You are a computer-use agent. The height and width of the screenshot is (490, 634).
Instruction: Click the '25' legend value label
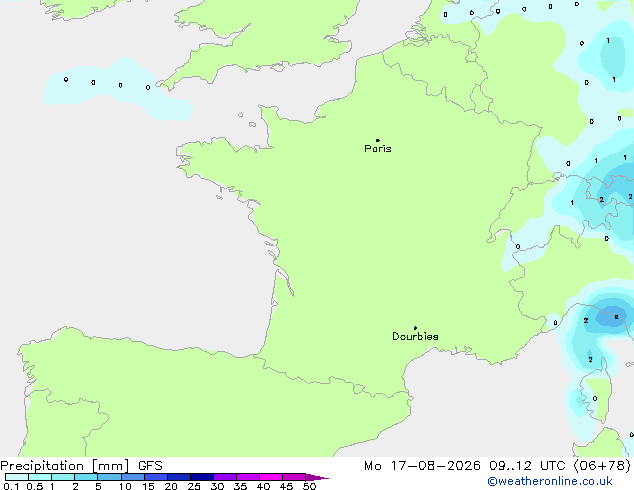[194, 486]
